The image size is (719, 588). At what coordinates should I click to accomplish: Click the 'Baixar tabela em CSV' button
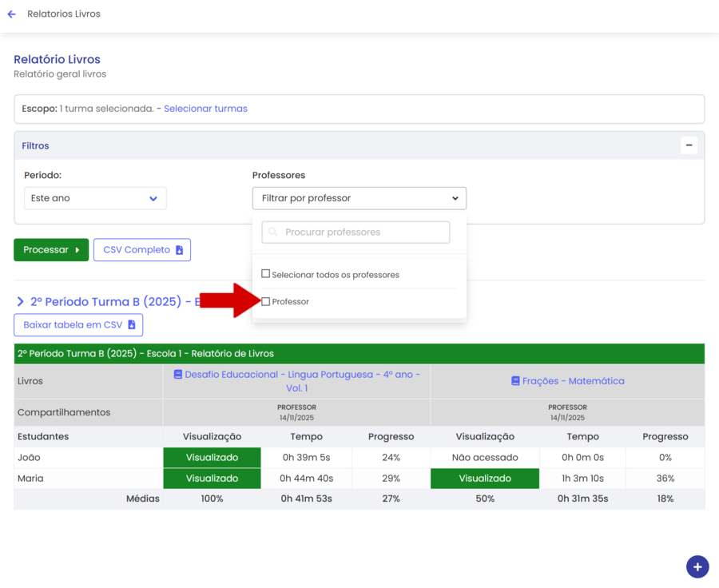coord(78,325)
